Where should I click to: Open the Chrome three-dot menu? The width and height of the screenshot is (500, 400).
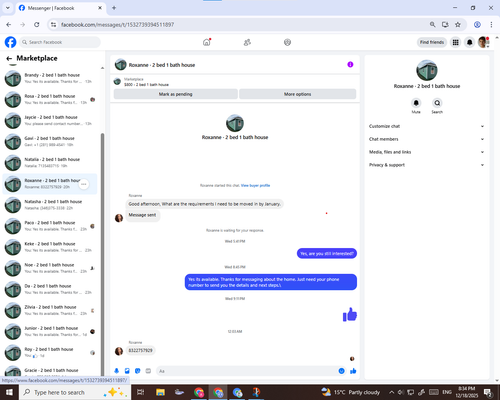[491, 25]
